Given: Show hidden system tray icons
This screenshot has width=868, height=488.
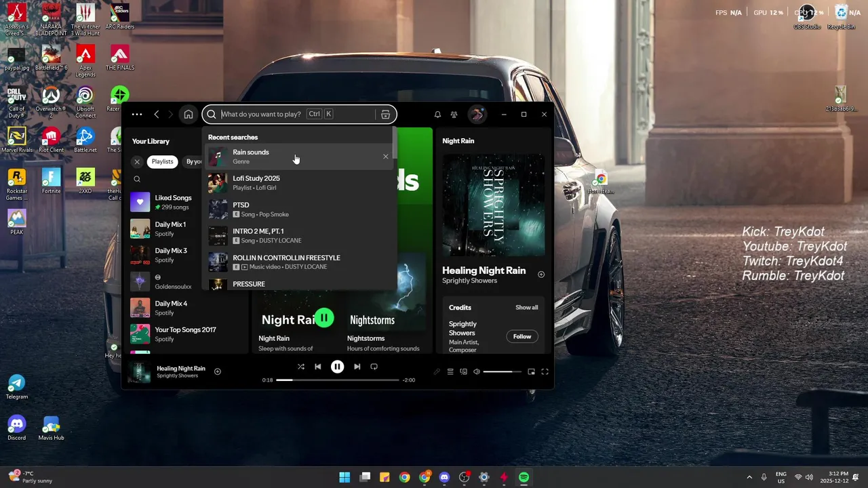Looking at the screenshot, I should [749, 477].
